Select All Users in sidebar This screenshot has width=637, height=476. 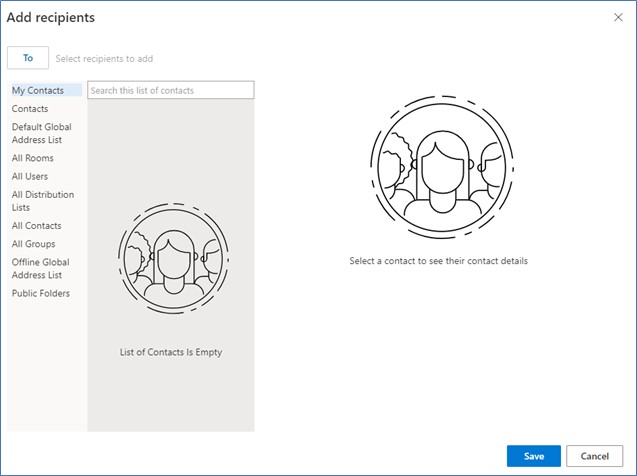click(30, 177)
